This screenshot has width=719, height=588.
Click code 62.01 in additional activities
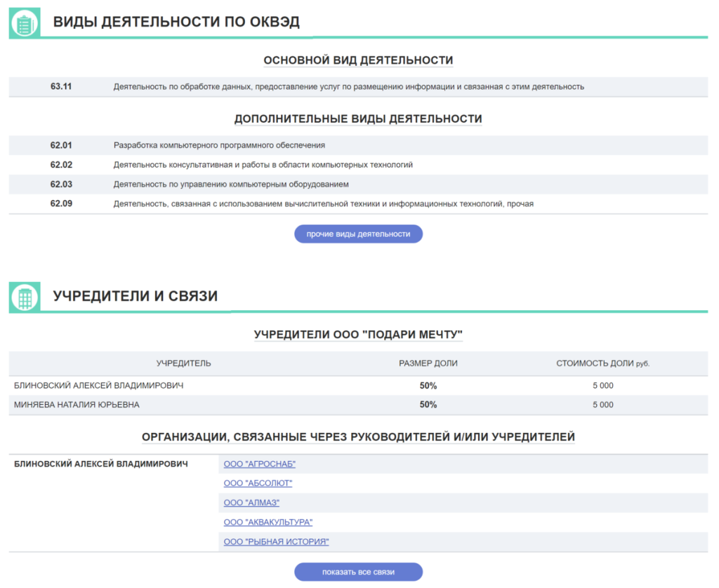[61, 145]
